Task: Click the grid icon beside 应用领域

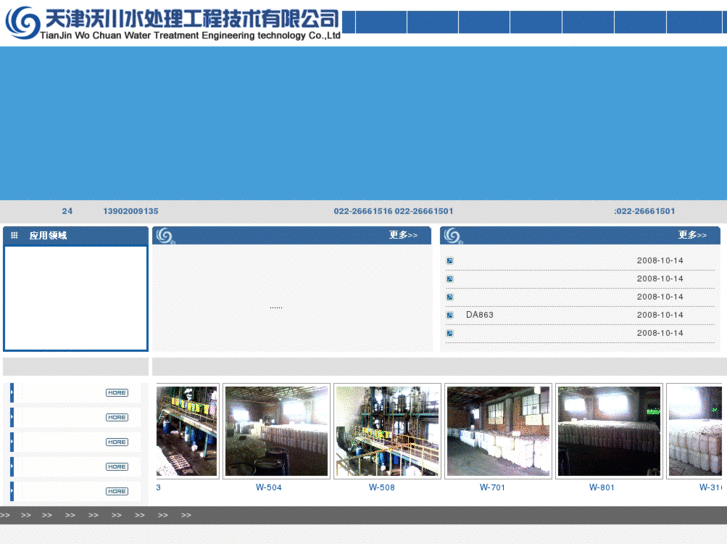Action: point(14,235)
